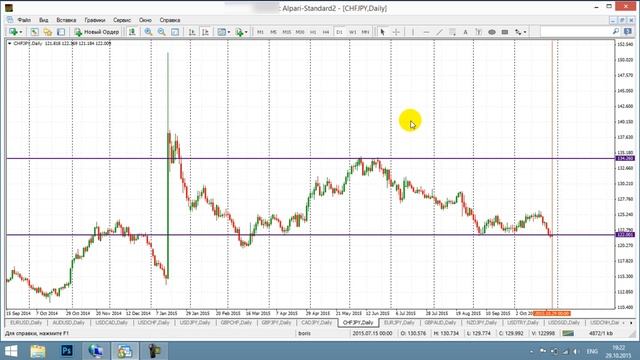Click the tile windows icon
The width and height of the screenshot is (640, 360).
tap(175, 32)
